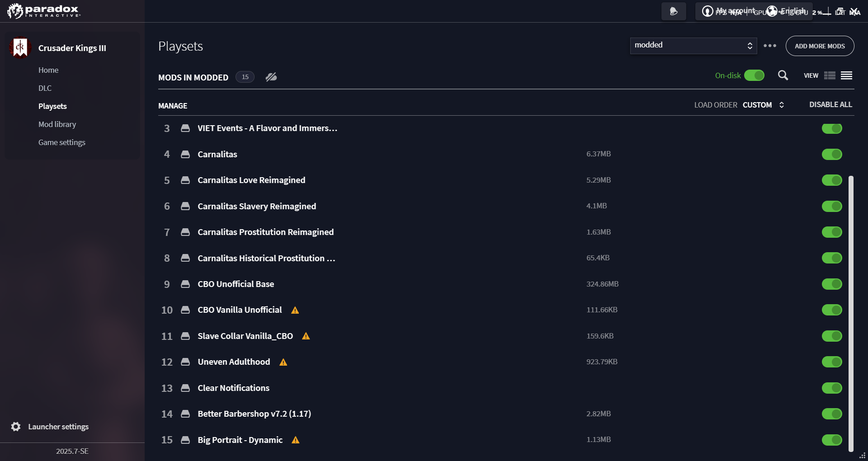Open the Mod library page
The image size is (868, 461).
coord(57,124)
